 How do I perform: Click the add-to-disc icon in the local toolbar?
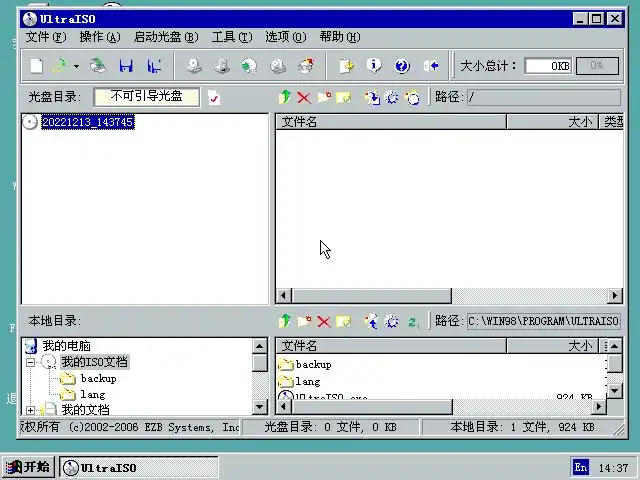click(371, 322)
